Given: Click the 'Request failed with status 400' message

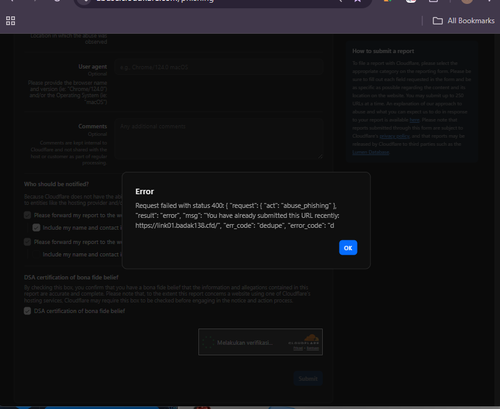Looking at the screenshot, I should (x=237, y=216).
